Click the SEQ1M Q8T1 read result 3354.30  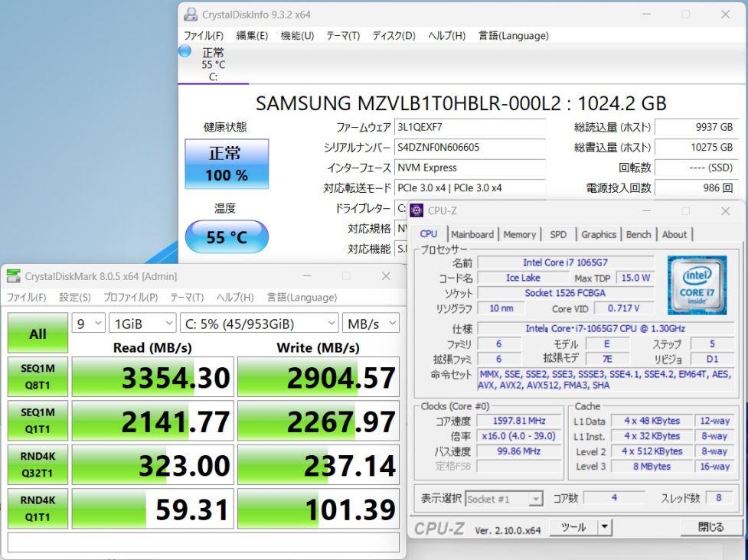click(152, 376)
